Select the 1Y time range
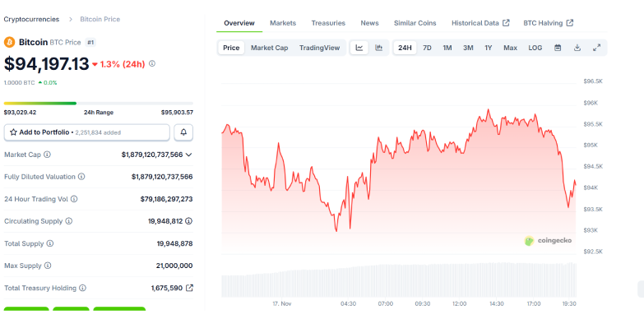This screenshot has width=644, height=319. 489,48
